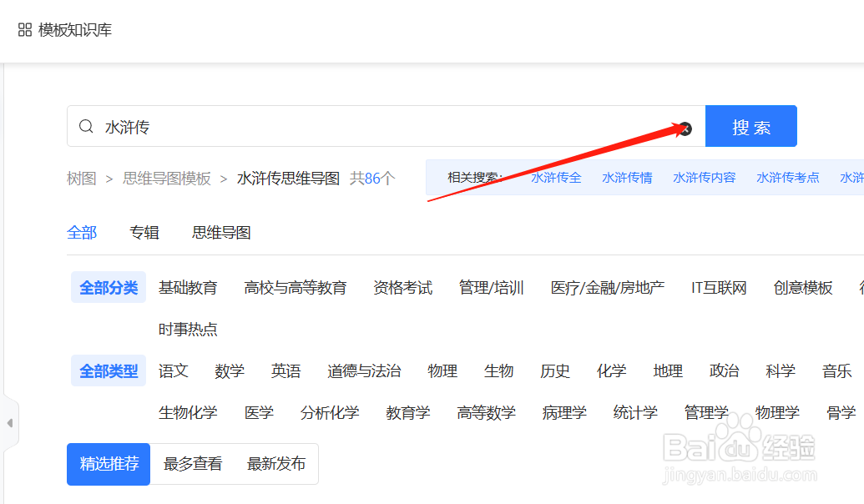Click the 搜索 search button
Screen dimensions: 864x504
750,126
